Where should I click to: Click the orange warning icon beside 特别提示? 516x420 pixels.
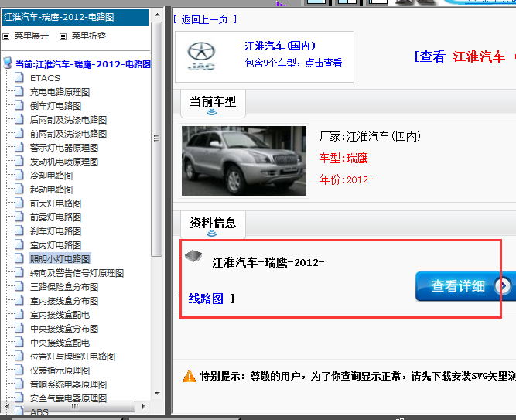point(190,376)
